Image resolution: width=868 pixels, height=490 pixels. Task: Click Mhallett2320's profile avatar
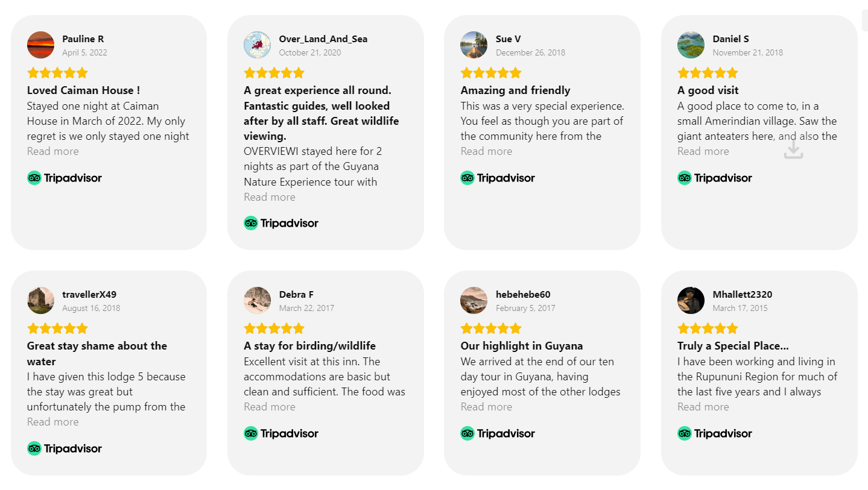click(x=691, y=300)
